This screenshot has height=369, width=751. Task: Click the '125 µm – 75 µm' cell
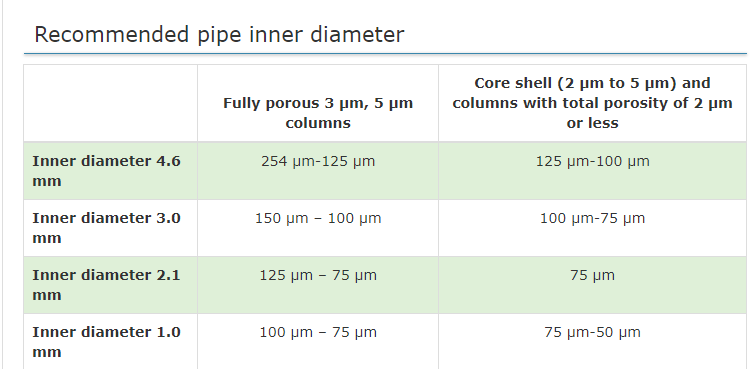[x=318, y=276]
